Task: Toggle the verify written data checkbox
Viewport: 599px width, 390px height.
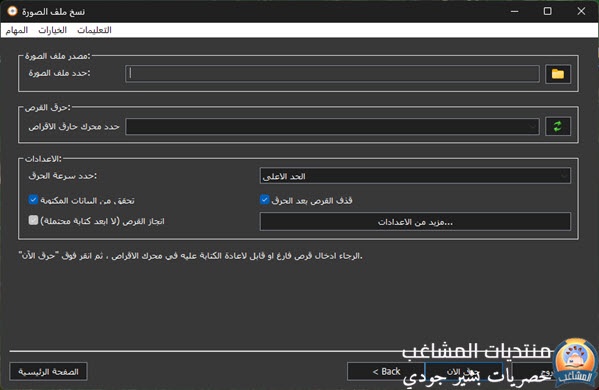Action: pyautogui.click(x=33, y=199)
